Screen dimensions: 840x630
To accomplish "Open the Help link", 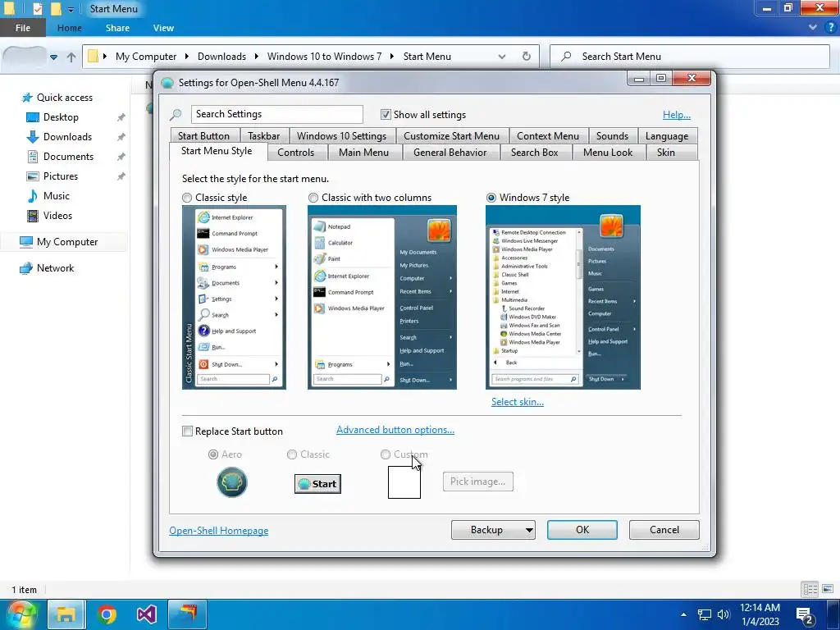I will (677, 115).
